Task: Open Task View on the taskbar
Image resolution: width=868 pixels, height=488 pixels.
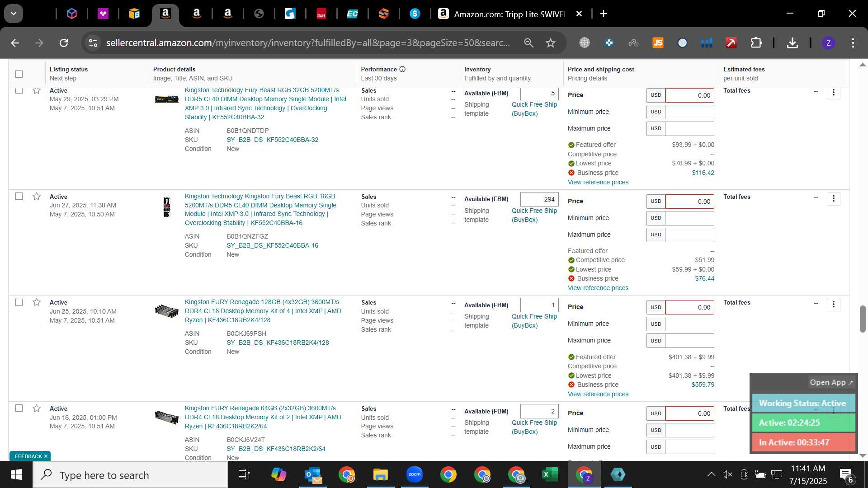Action: pos(244,474)
